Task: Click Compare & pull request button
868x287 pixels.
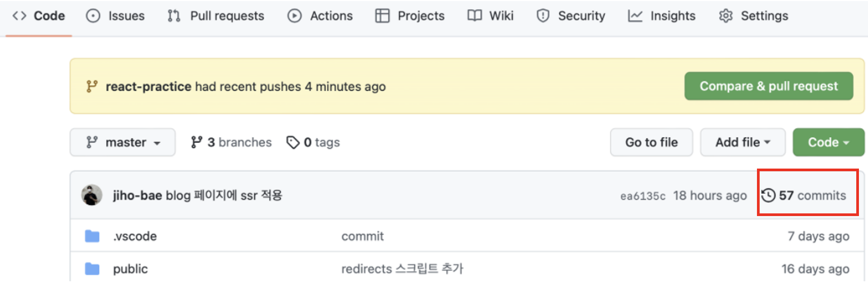Action: (769, 86)
